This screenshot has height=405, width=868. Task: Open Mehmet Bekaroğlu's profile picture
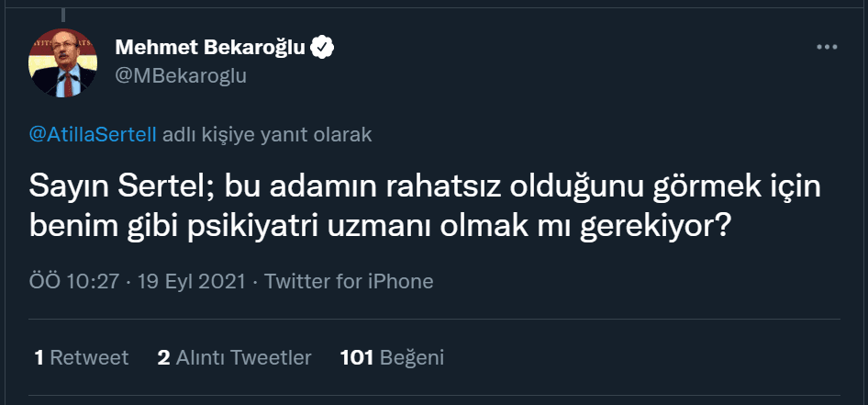64,62
